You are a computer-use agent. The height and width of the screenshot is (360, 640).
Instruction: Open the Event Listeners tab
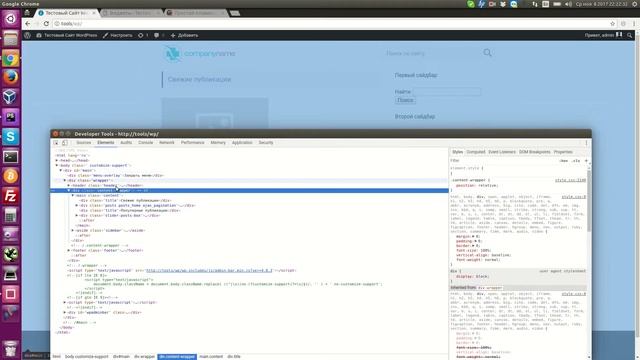pyautogui.click(x=502, y=152)
